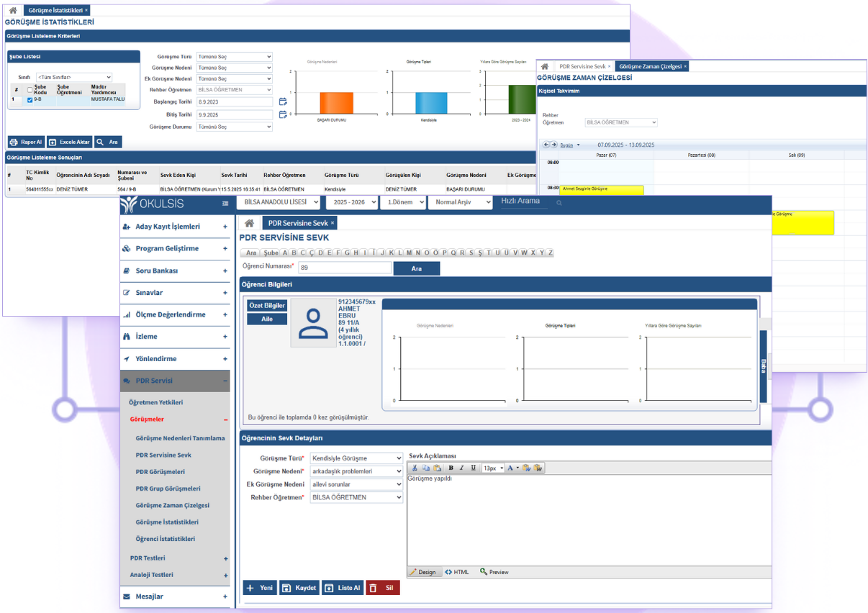Uncheck the 9-B class checkbox
The height and width of the screenshot is (613, 868).
click(30, 100)
